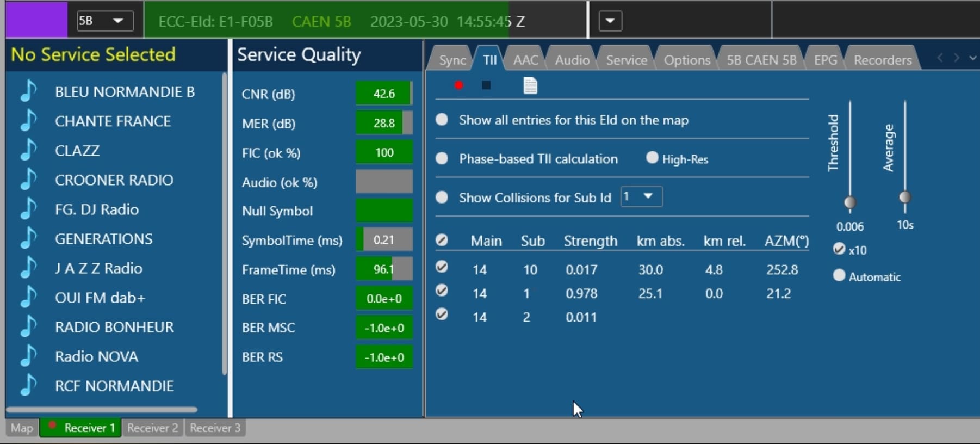Click the Average slider handle
980x444 pixels.
coord(904,197)
